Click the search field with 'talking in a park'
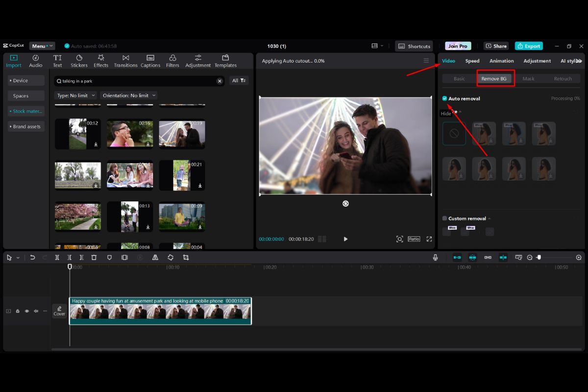 139,81
